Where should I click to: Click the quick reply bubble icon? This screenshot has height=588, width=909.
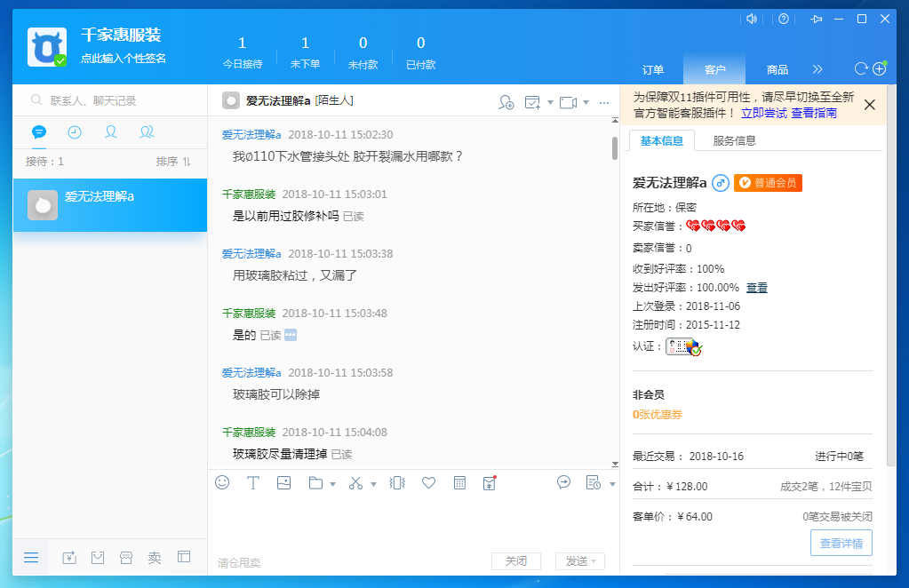[563, 482]
